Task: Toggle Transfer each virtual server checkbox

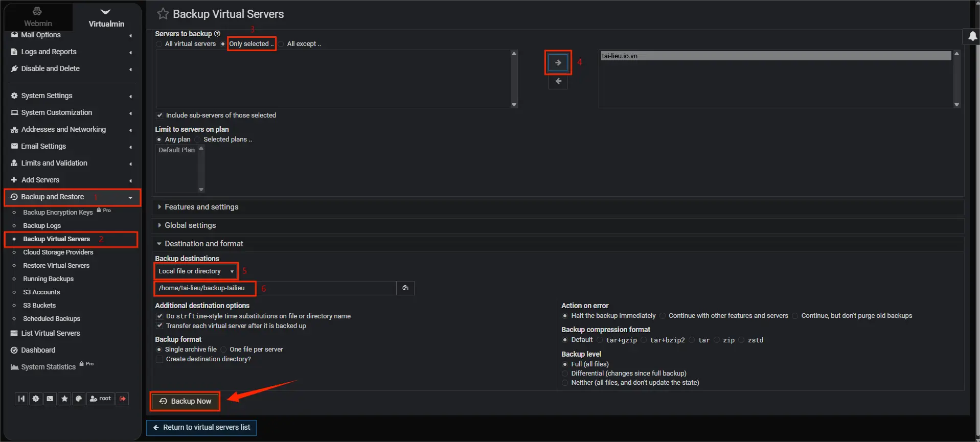Action: (159, 326)
